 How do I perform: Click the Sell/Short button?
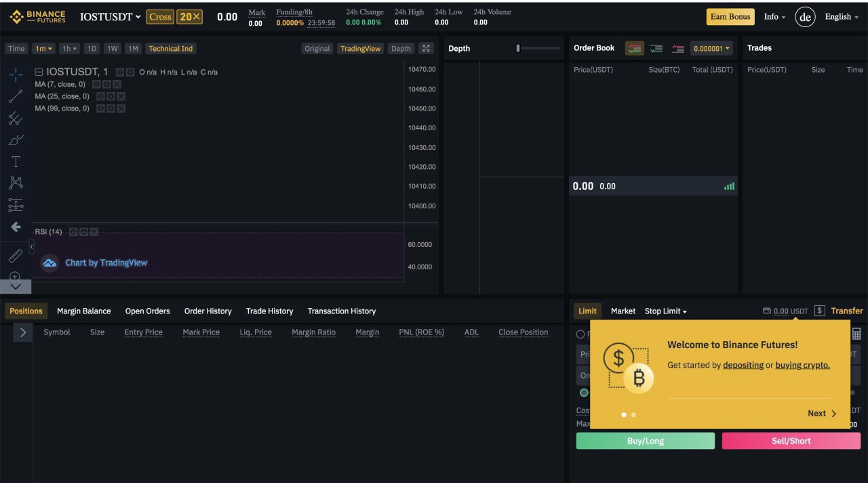click(x=791, y=441)
